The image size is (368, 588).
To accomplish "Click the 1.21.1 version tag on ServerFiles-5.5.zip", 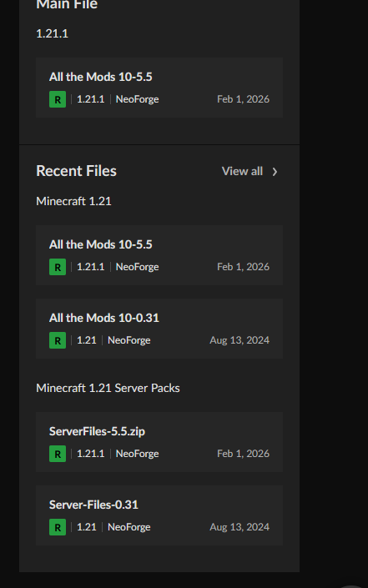I will coord(91,454).
